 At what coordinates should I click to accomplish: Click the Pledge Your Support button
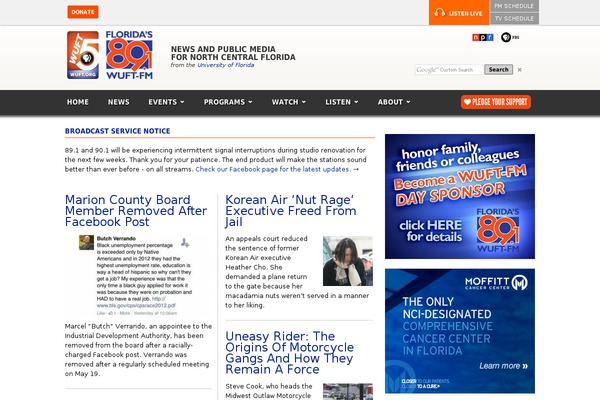pos(496,102)
